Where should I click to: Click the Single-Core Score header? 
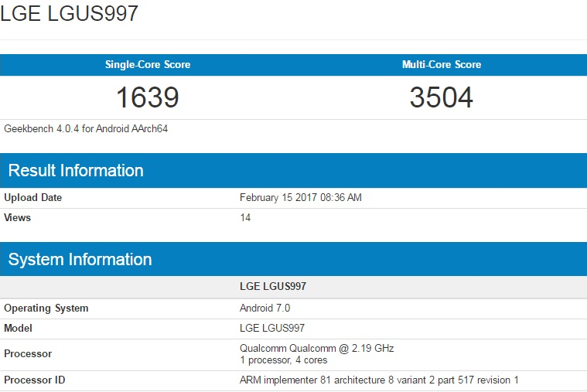coord(147,65)
